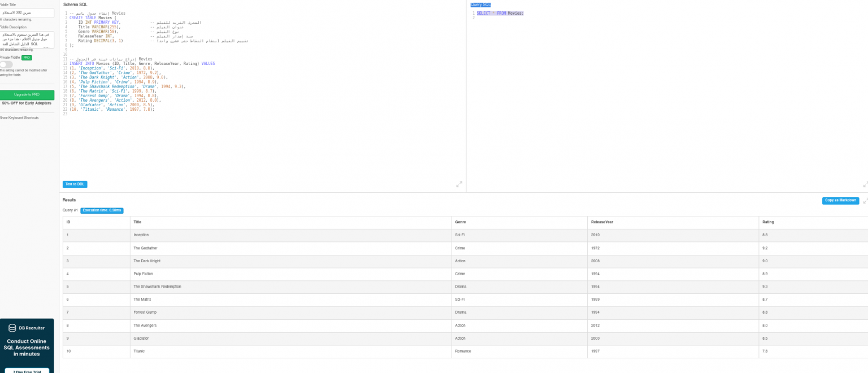Screen dimensions: 868x373
Task: Click into the Fiddle Title field
Action: 27,12
